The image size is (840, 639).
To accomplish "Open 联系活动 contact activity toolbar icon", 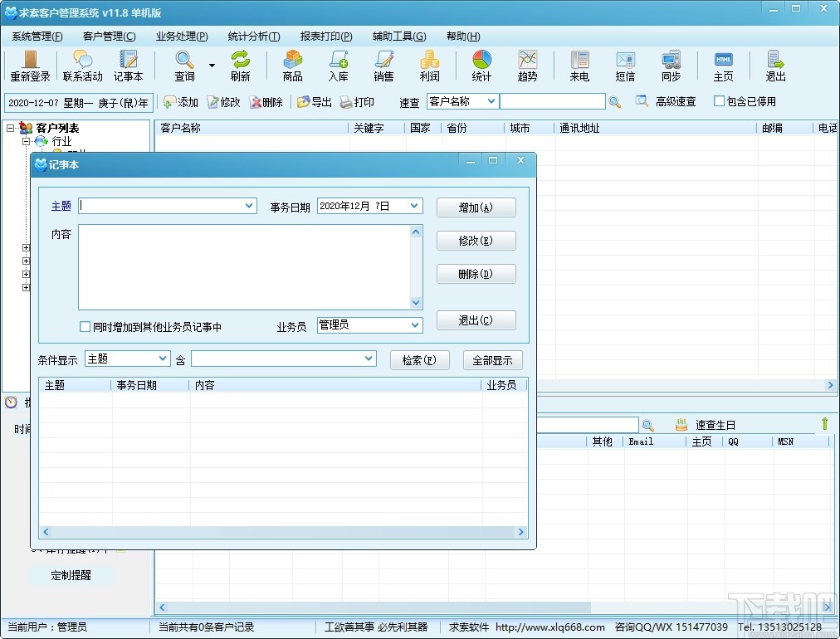I will [x=82, y=66].
